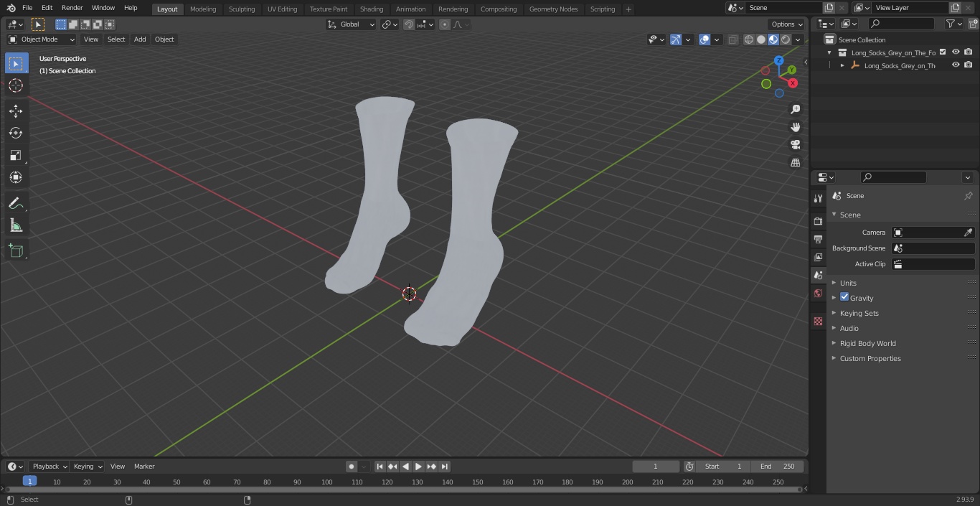The width and height of the screenshot is (980, 506).
Task: Open the Object Mode dropdown
Action: [42, 39]
